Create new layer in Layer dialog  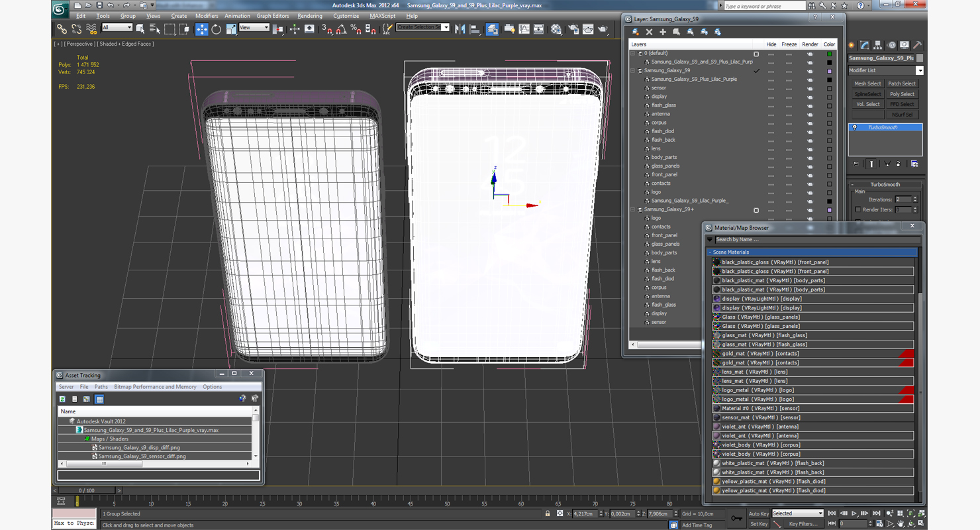click(x=635, y=32)
